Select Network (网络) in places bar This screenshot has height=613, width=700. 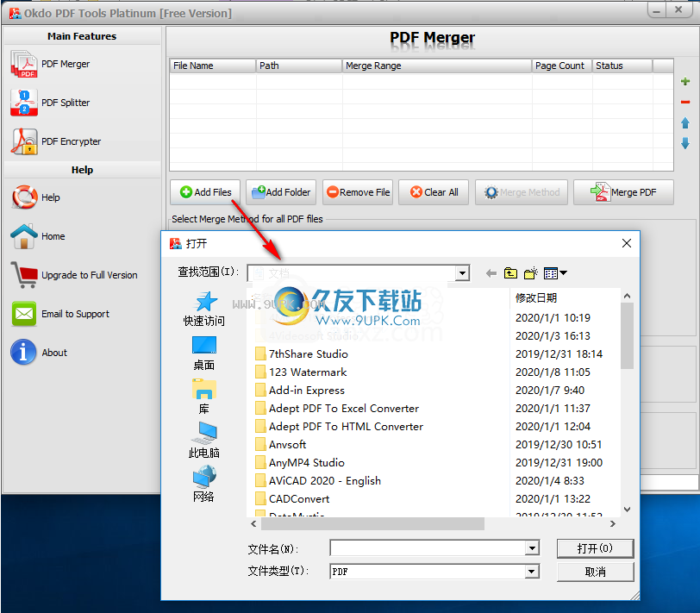[x=204, y=485]
